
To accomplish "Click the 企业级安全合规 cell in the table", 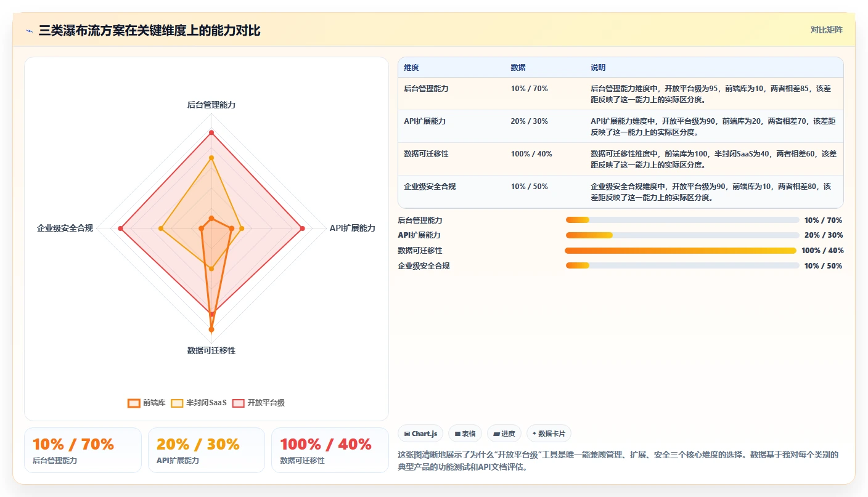I will 430,187.
